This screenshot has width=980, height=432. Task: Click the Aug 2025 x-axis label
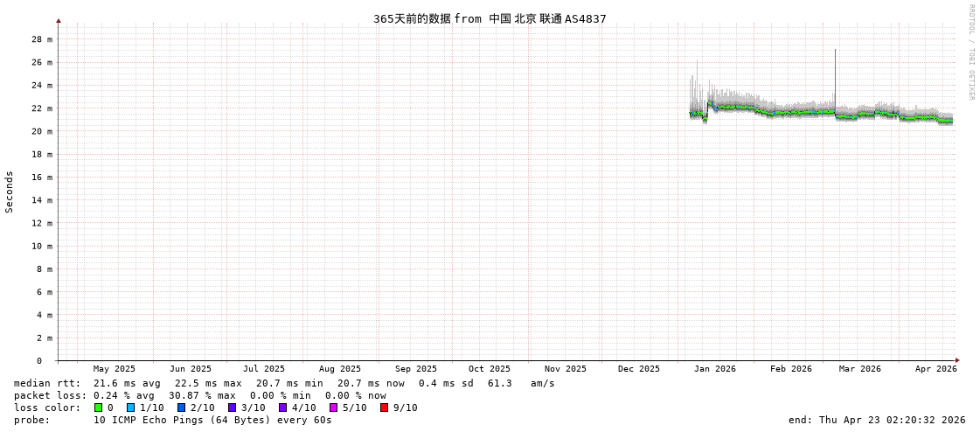(x=339, y=369)
